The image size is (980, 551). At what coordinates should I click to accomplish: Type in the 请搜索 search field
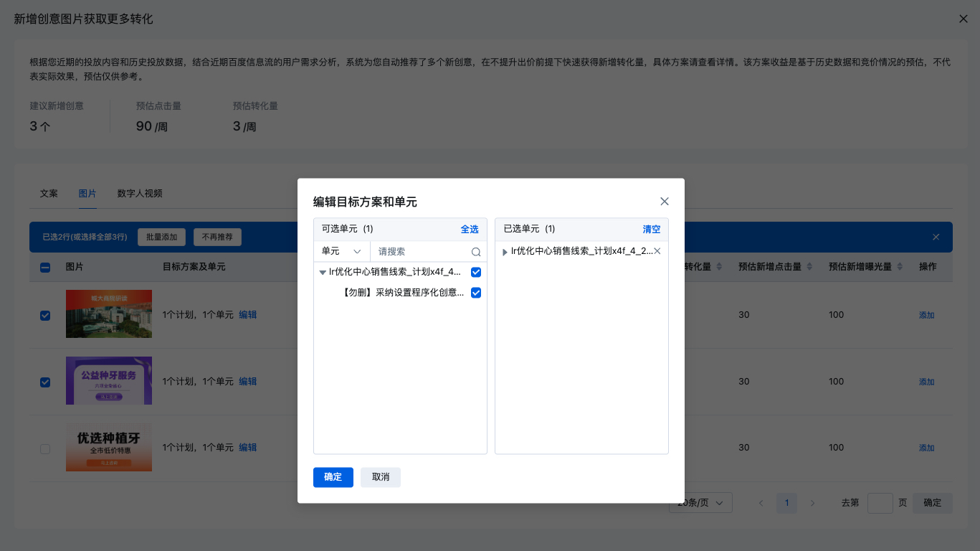tap(422, 252)
